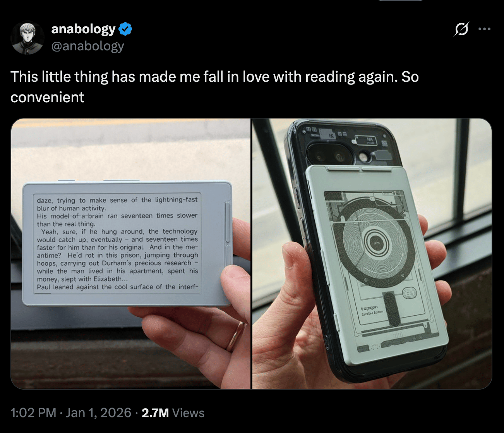Viewport: 504px width, 433px height.
Task: Click the 1:02 PM timestamp
Action: tap(33, 413)
